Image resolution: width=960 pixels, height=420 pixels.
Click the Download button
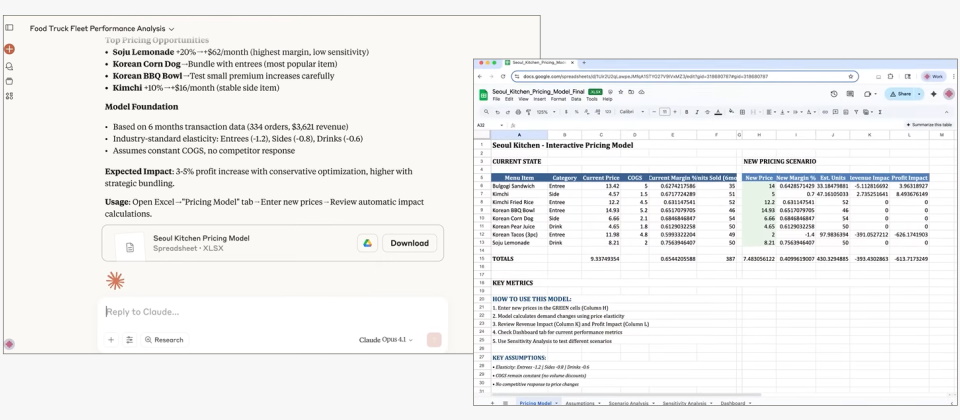point(409,243)
